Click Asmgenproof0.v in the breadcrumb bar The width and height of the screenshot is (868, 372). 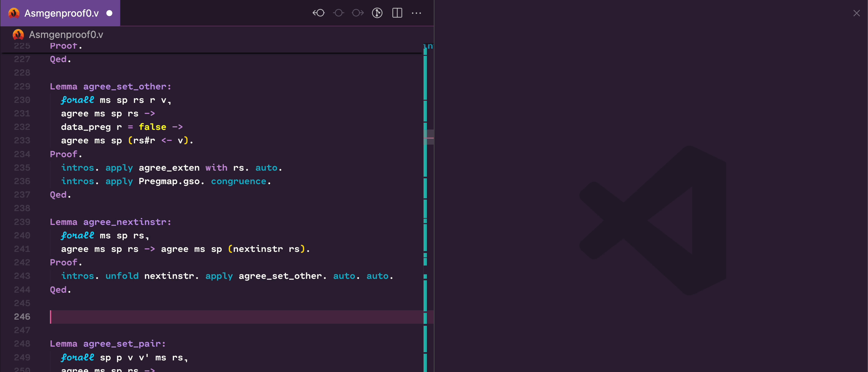coord(66,35)
